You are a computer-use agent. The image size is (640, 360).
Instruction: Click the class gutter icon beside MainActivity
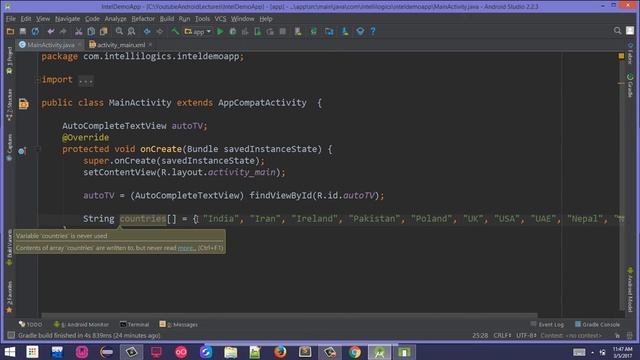24,104
